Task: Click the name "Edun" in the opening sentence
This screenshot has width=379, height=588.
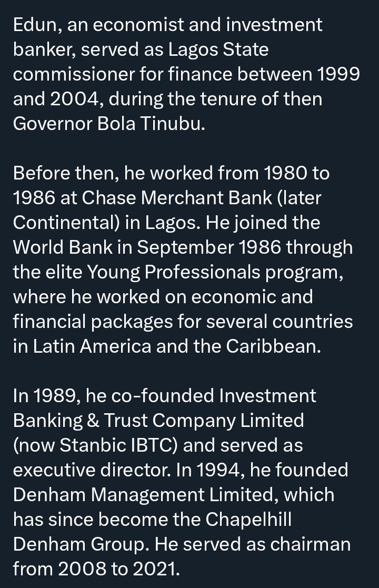Action: point(33,25)
